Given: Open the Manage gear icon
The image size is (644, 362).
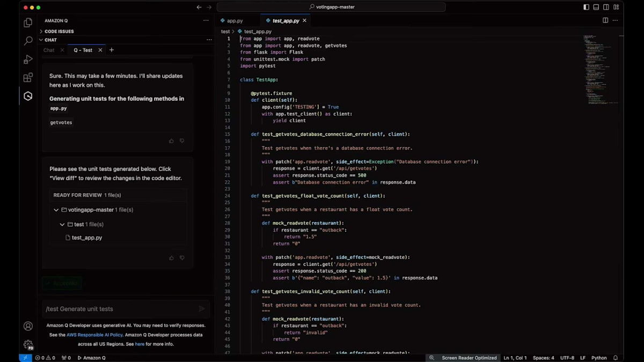Looking at the screenshot, I should (28, 344).
